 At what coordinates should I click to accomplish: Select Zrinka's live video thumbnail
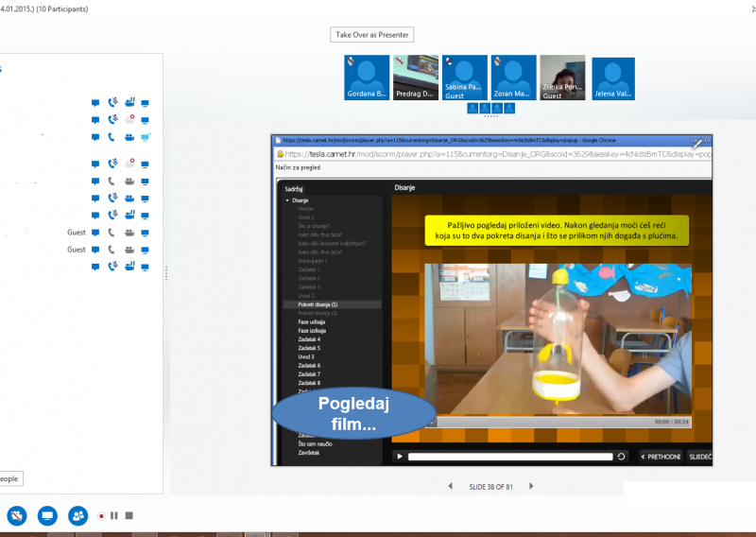(x=562, y=78)
